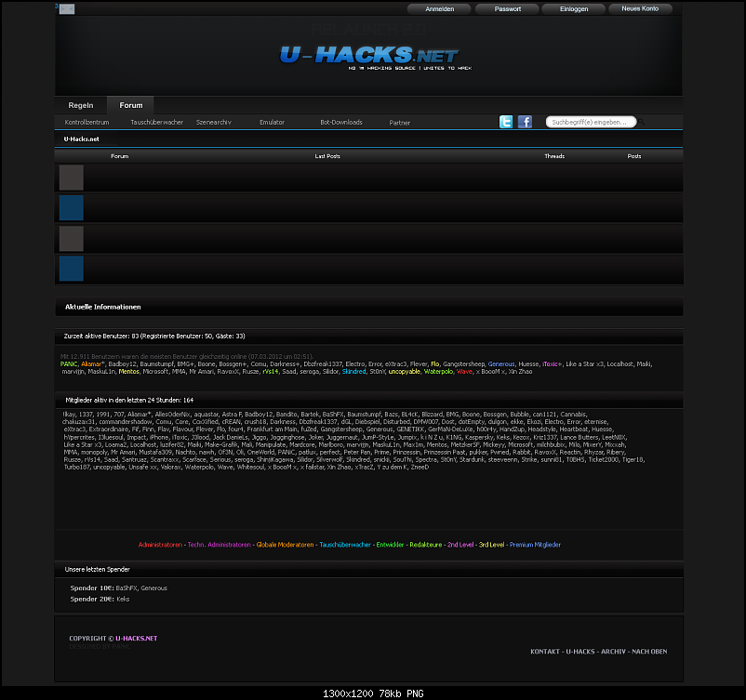
Task: Click the small image icon above the banner
Action: point(67,9)
